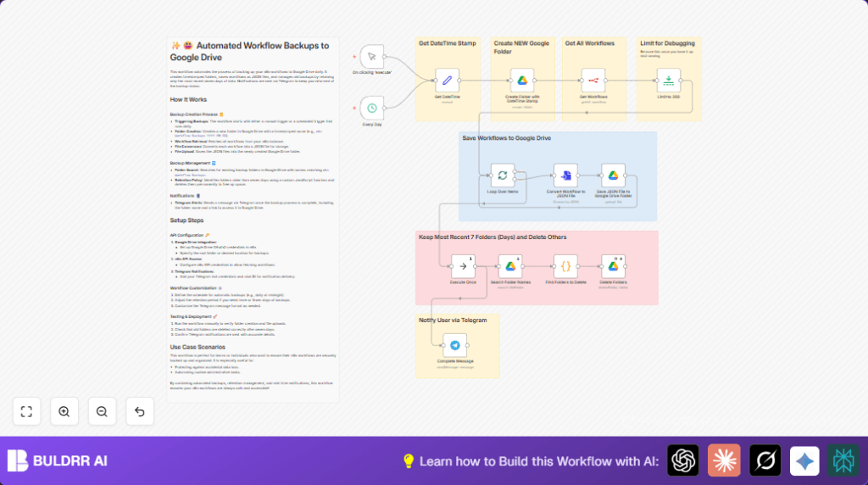This screenshot has height=485, width=868.
Task: Click the fullscreen fit-view button
Action: pyautogui.click(x=26, y=411)
